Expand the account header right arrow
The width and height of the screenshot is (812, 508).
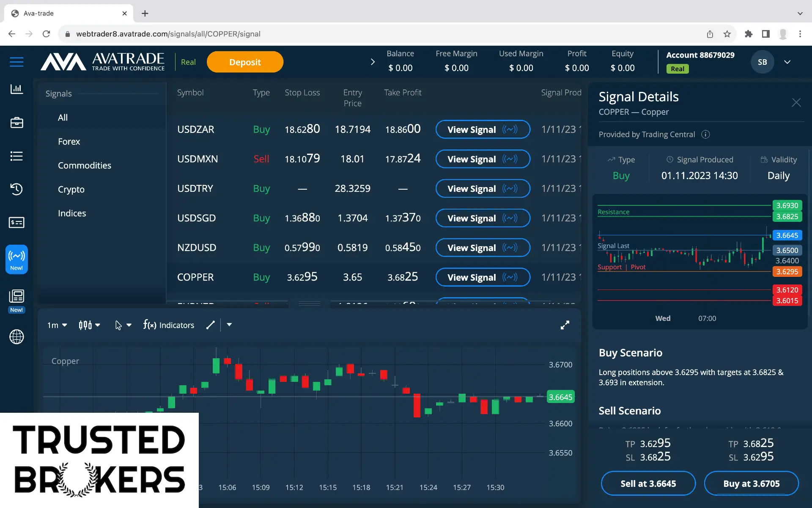tap(373, 62)
